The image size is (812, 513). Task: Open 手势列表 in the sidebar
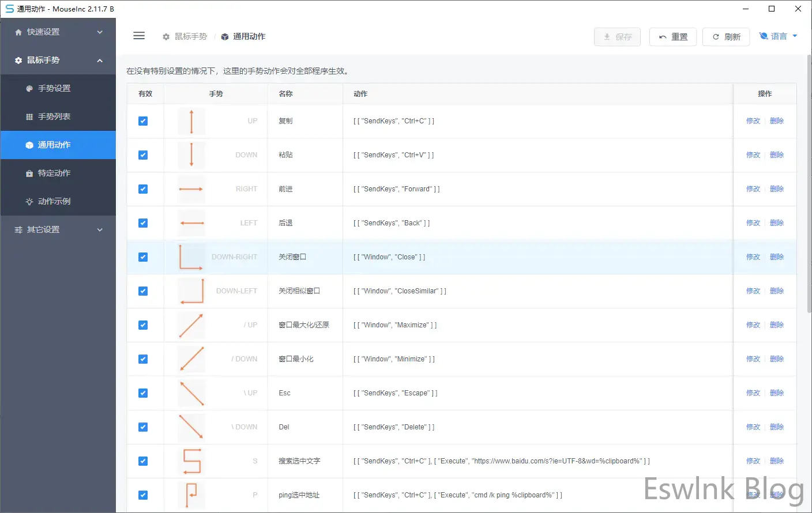point(54,116)
